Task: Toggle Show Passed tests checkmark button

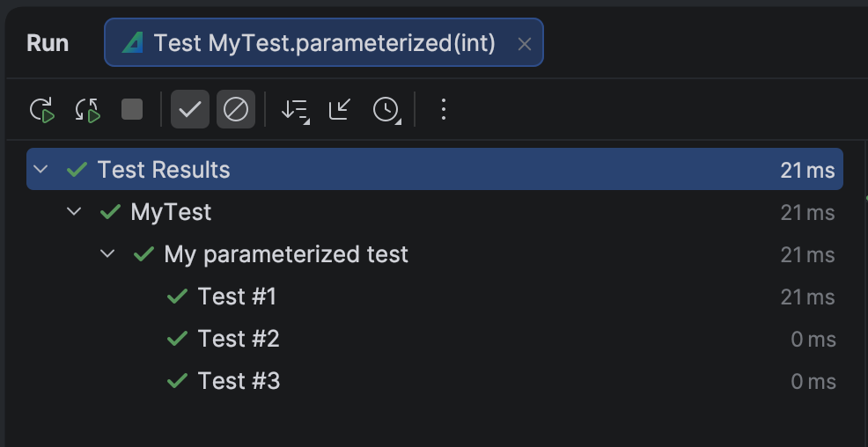Action: click(190, 110)
